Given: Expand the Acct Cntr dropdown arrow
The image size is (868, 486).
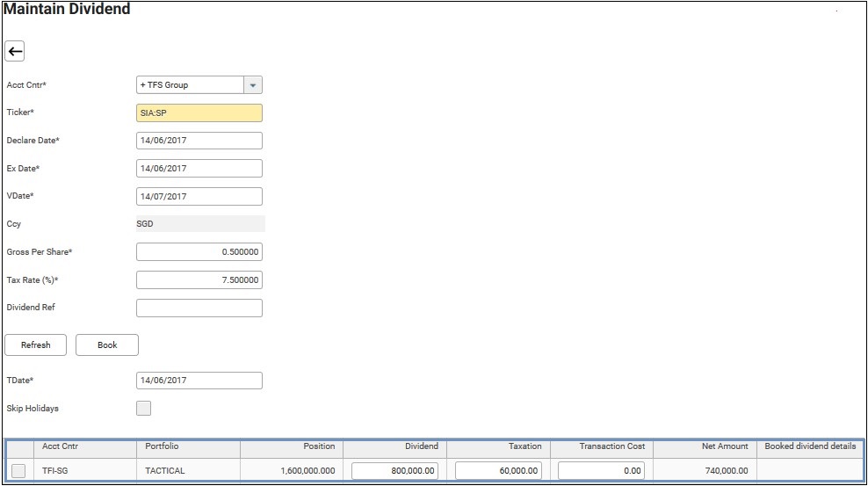Looking at the screenshot, I should coord(253,85).
